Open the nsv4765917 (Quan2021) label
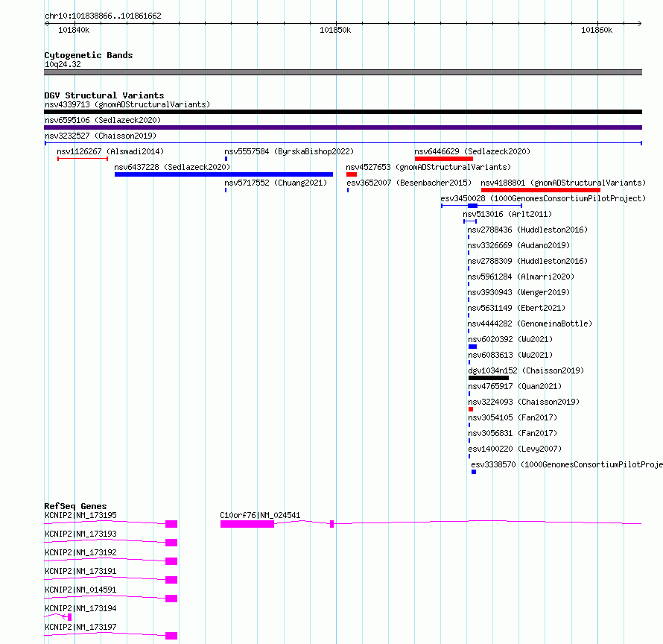The image size is (663, 644). click(515, 386)
